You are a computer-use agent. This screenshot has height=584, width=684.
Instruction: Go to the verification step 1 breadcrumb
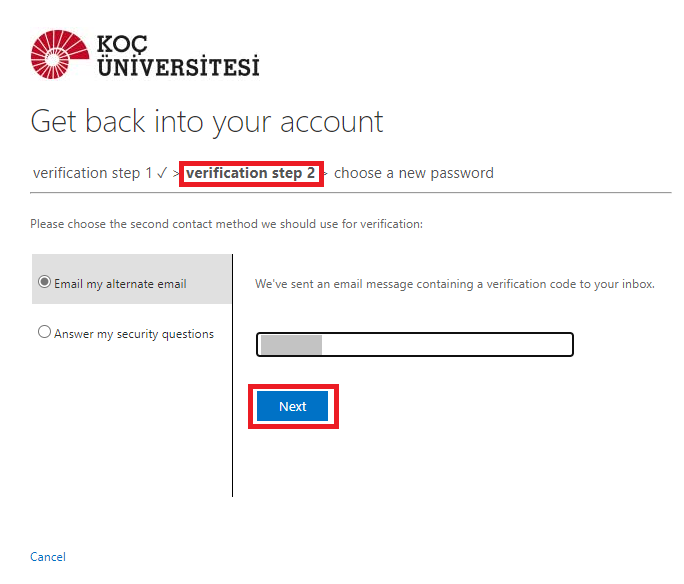tap(86, 173)
